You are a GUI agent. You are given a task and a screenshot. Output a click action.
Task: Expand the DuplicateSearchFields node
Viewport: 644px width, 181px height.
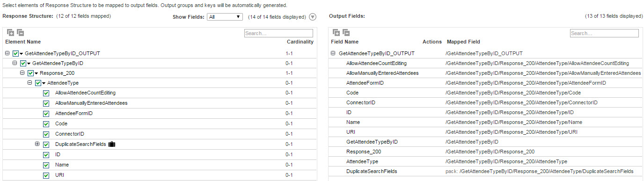[37, 144]
